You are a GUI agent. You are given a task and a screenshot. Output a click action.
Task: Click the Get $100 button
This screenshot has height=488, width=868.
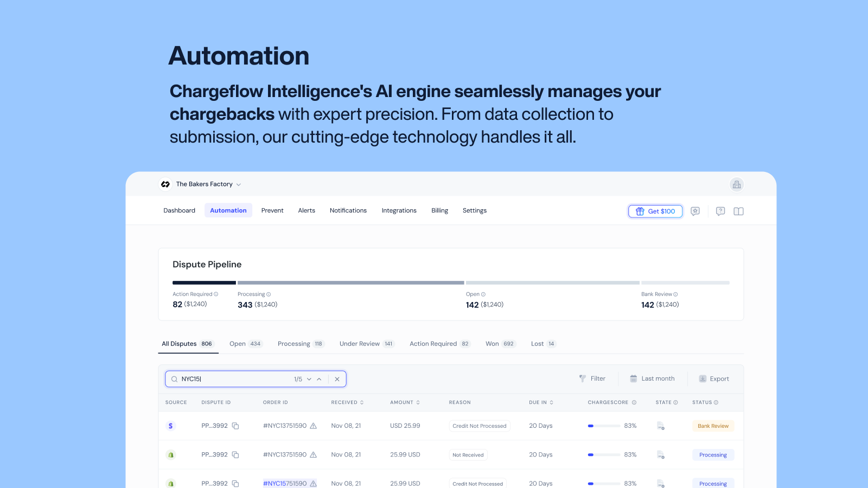[x=655, y=211]
